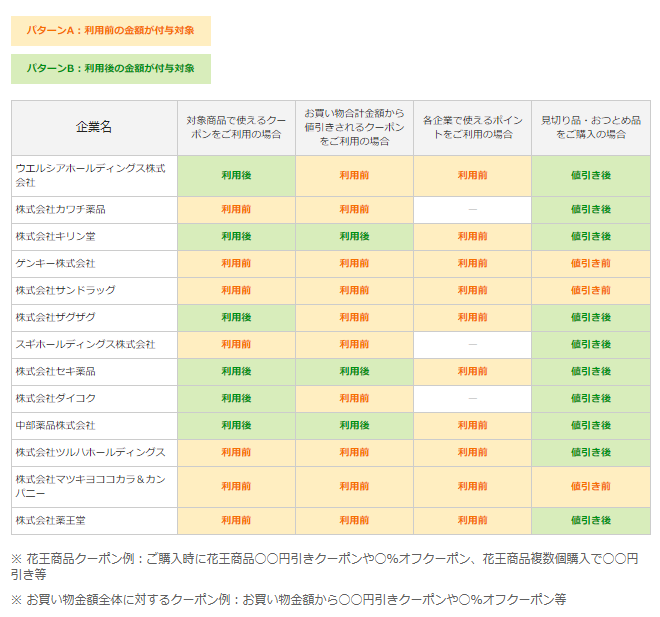
Task: Click the 各企業で使えるポイント column header
Action: pyautogui.click(x=473, y=128)
